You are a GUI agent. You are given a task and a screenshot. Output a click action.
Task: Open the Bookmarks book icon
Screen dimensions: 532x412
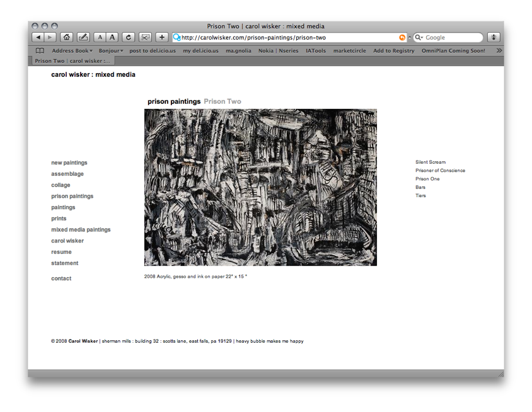40,51
